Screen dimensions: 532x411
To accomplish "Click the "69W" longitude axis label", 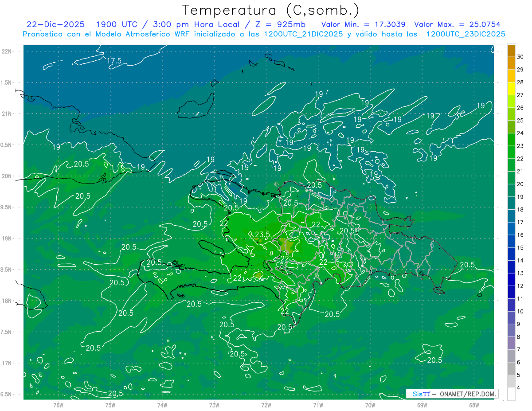I will click(422, 405).
